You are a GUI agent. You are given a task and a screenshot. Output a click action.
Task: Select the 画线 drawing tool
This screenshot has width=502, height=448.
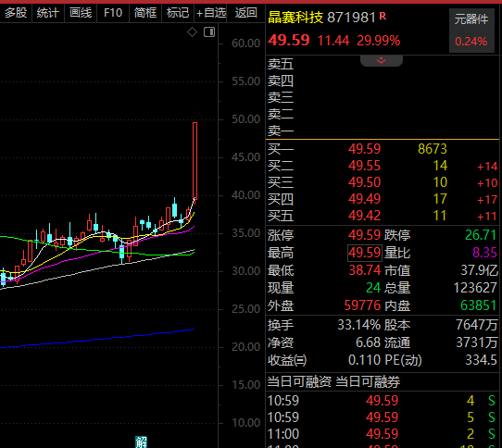[x=81, y=13]
